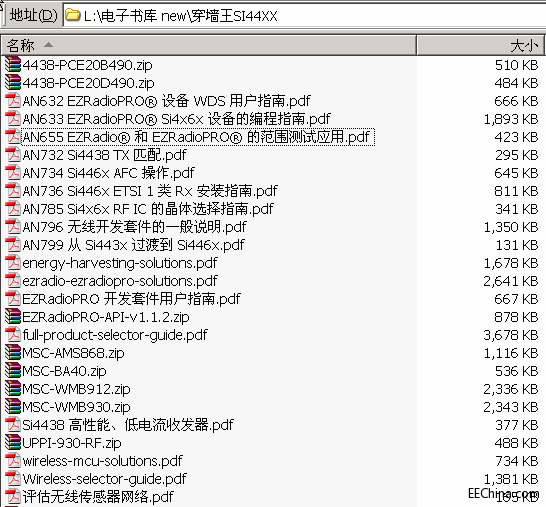Click the zip icon of UPPI-930-RF.zip
546x507 pixels.
click(x=13, y=443)
